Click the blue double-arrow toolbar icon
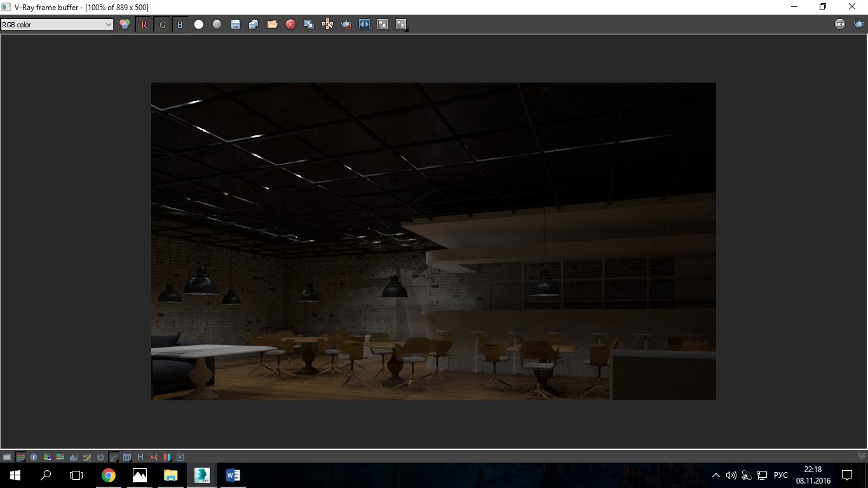 pos(364,25)
